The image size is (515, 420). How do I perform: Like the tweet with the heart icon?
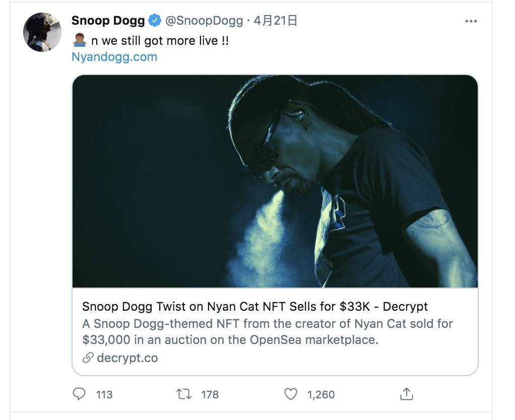[291, 394]
